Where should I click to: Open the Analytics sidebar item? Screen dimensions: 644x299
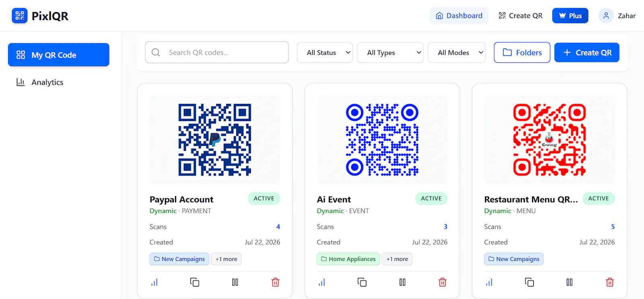click(59, 82)
